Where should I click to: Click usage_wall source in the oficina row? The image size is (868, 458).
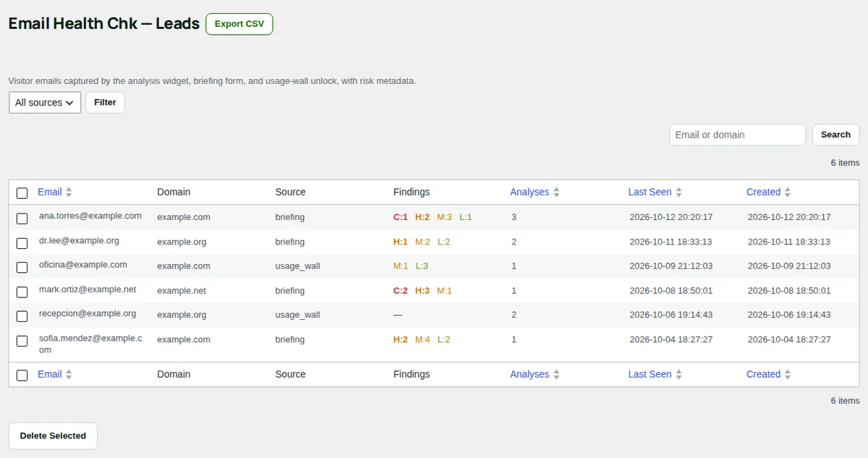(297, 266)
